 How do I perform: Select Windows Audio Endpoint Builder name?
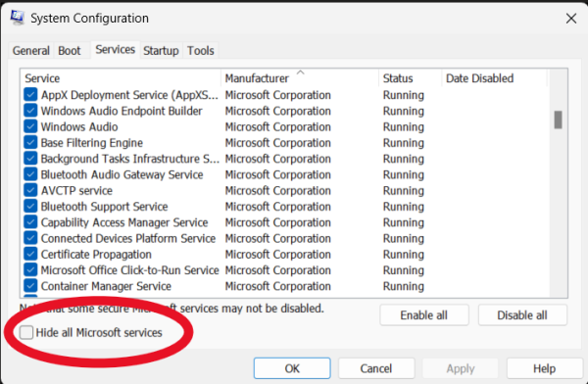pos(122,111)
